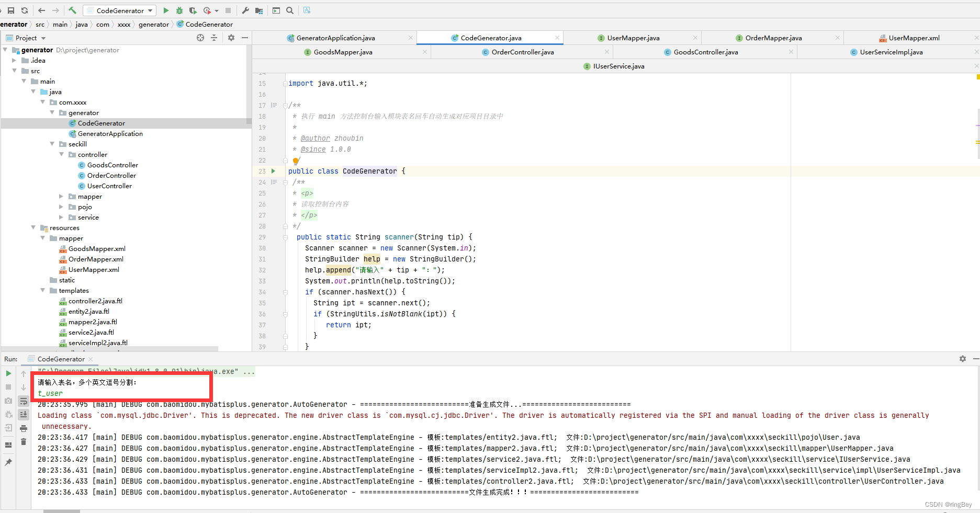Image resolution: width=980 pixels, height=513 pixels.
Task: Click the 'xxxx' breadcrumb segment
Action: [x=124, y=25]
